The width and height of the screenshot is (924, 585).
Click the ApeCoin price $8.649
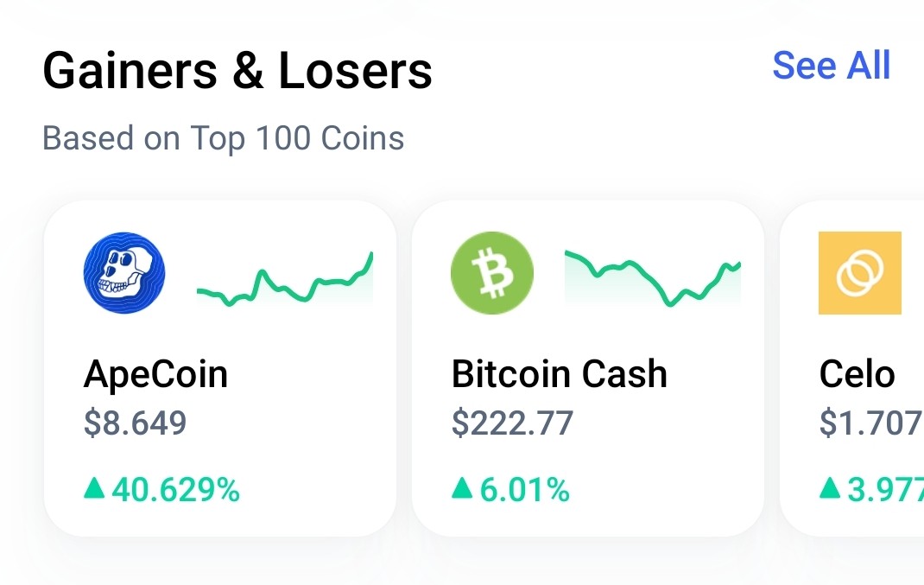pos(135,423)
